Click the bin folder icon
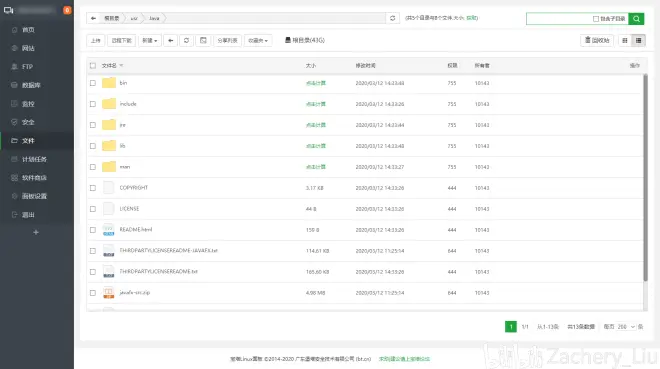660x369 pixels. (x=109, y=83)
